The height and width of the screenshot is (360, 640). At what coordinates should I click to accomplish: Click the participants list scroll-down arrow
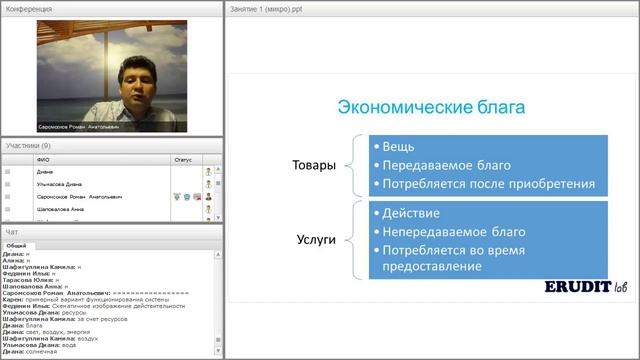[218, 218]
